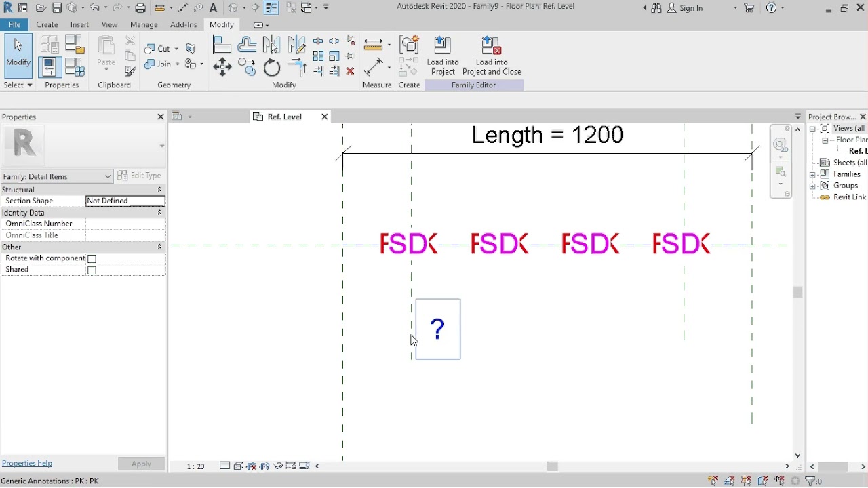Switch to the Create ribbon tab

coord(47,24)
